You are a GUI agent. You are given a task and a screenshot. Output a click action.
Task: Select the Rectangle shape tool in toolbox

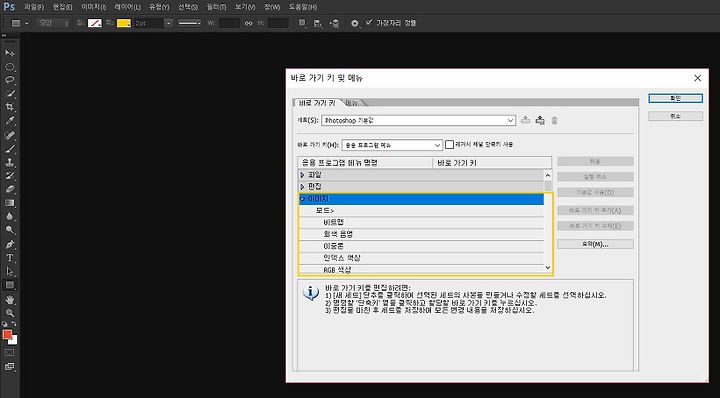[x=10, y=285]
